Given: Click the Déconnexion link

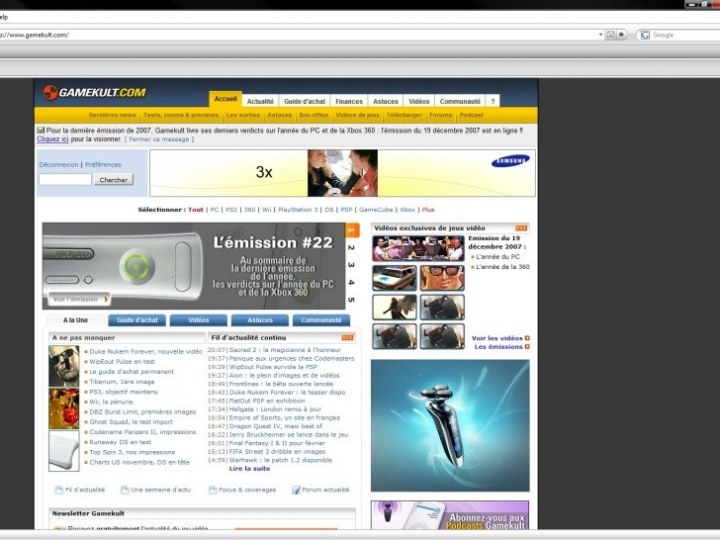Looking at the screenshot, I should tap(59, 164).
